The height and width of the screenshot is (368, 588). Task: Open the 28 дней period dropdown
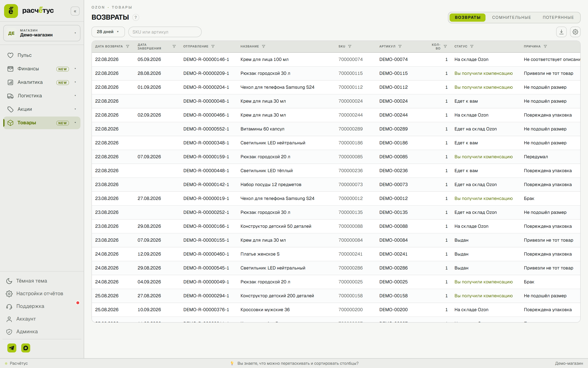click(108, 32)
